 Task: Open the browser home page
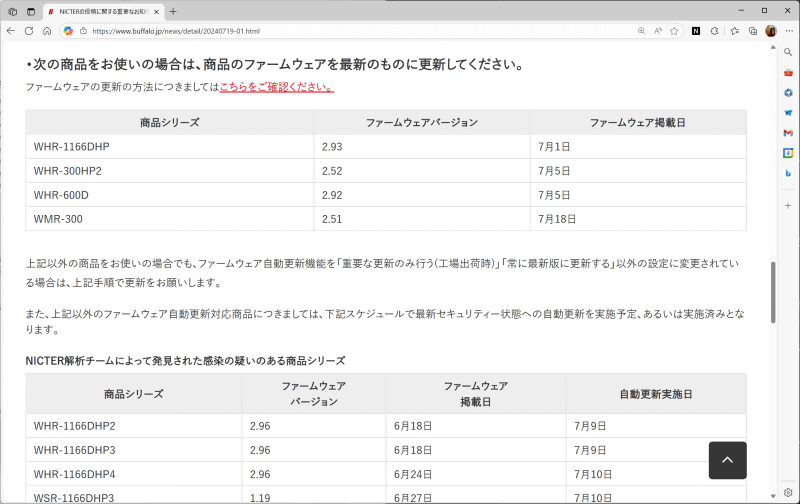coord(47,31)
